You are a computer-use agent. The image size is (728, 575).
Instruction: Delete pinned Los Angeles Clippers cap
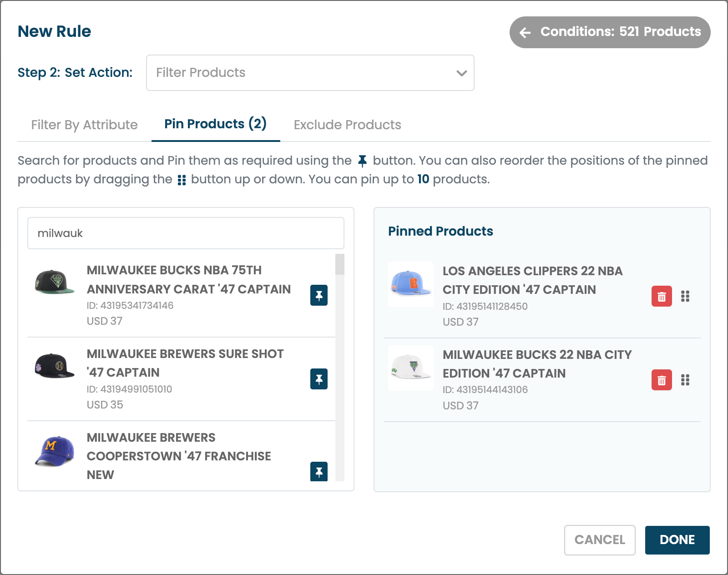[x=662, y=296]
